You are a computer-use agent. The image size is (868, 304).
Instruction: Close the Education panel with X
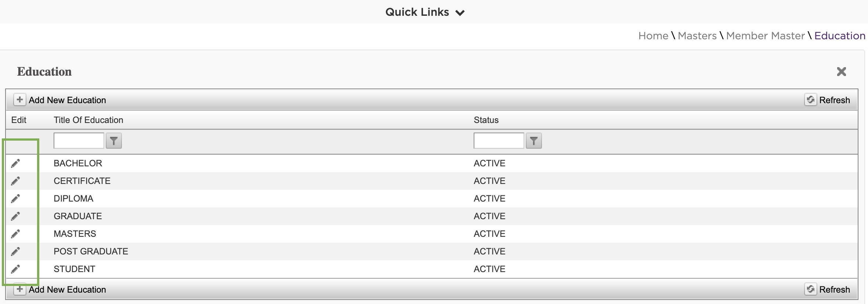point(842,71)
